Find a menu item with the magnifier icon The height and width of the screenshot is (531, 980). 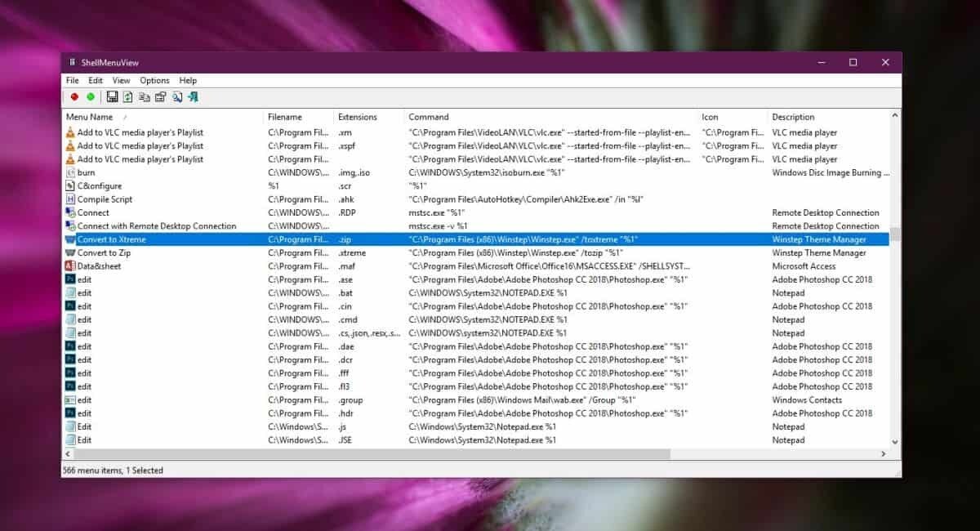pos(176,96)
